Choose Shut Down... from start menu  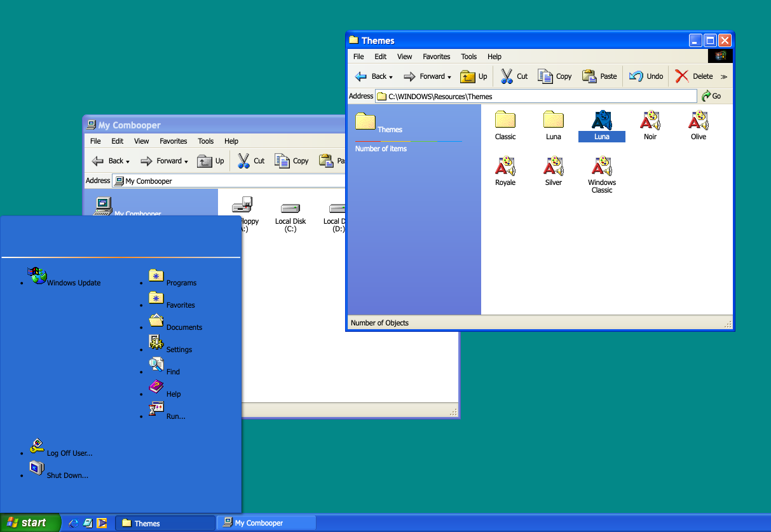(67, 475)
